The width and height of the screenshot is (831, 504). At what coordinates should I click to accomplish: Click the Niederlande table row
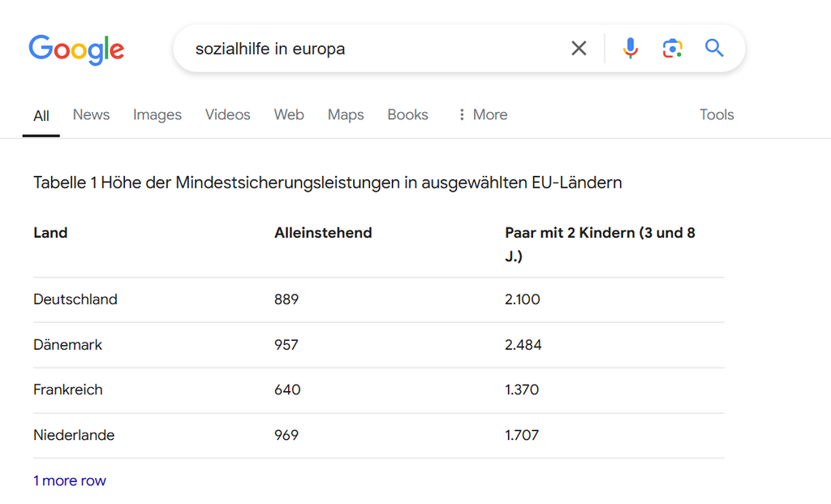point(378,435)
